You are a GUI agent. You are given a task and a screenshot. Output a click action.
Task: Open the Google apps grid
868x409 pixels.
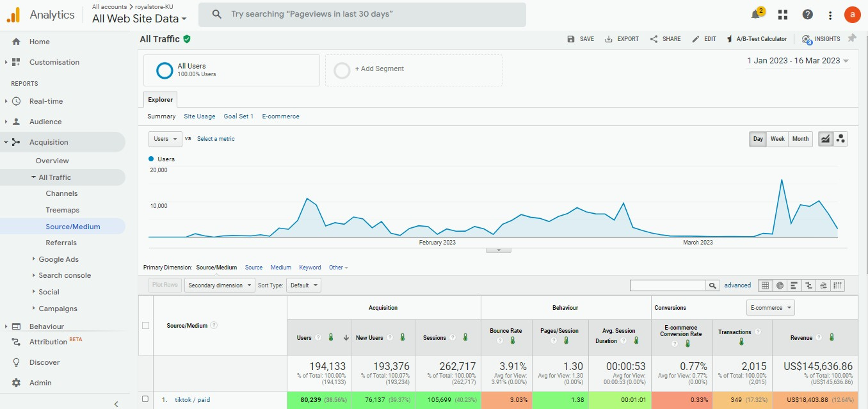click(783, 15)
